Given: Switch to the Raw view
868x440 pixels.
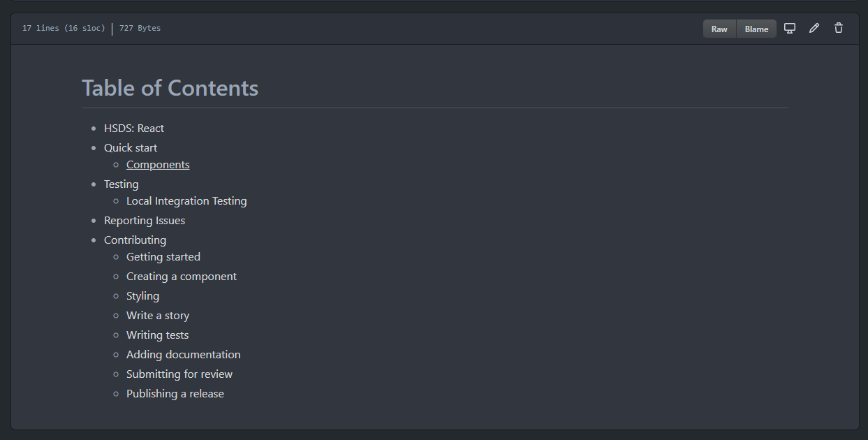Looking at the screenshot, I should 719,29.
